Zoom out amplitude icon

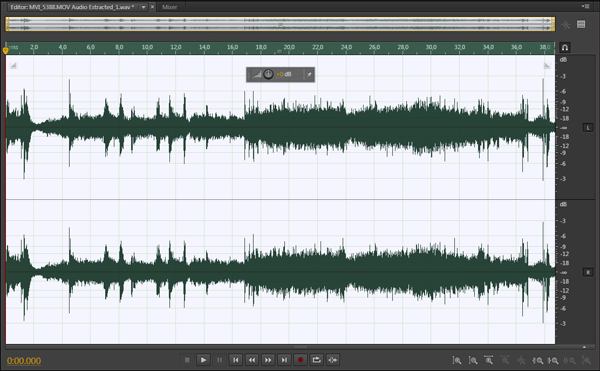point(473,360)
